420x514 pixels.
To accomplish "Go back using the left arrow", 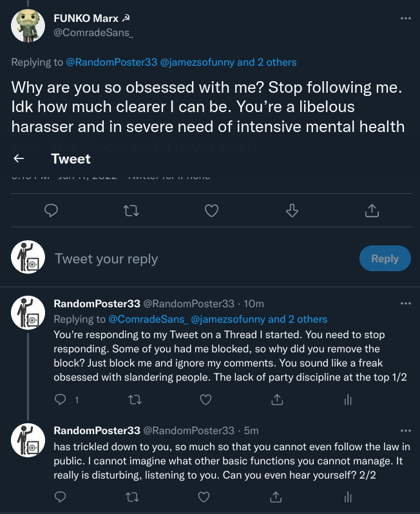I will pos(19,159).
